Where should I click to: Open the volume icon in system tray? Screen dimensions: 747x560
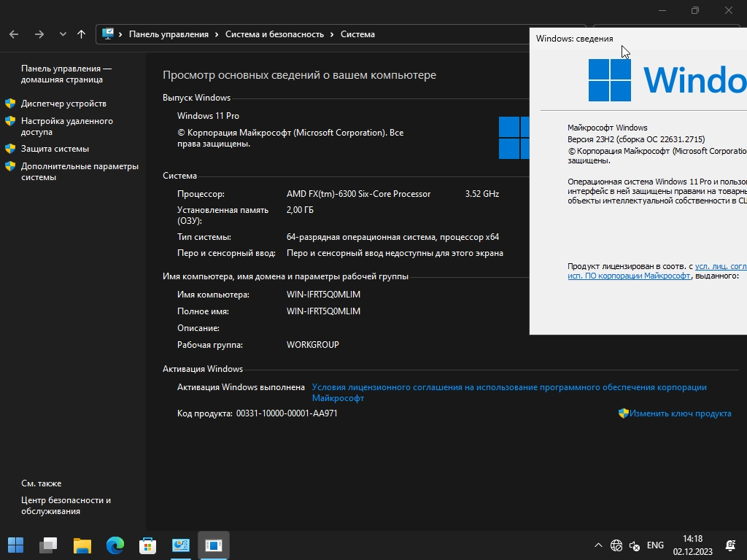(x=635, y=545)
